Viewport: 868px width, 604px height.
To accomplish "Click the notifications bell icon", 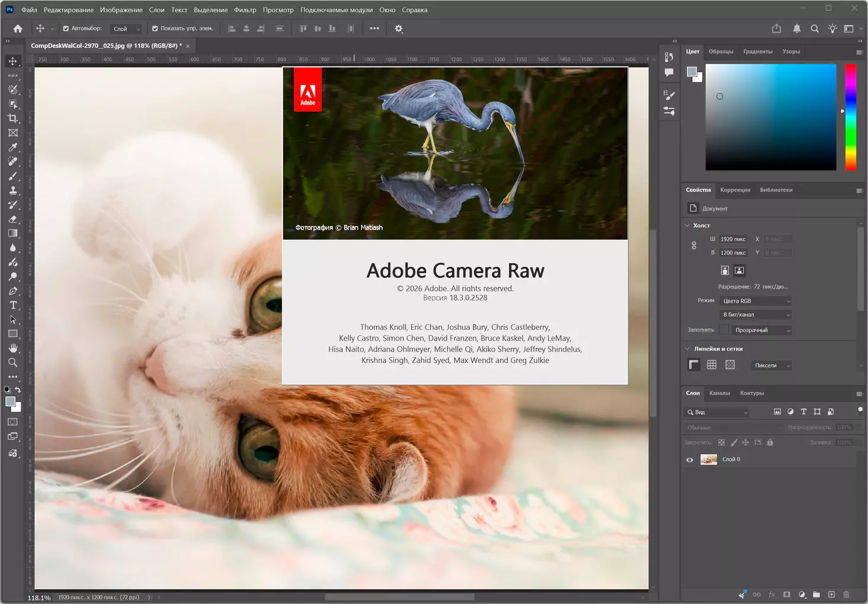I will pyautogui.click(x=796, y=28).
